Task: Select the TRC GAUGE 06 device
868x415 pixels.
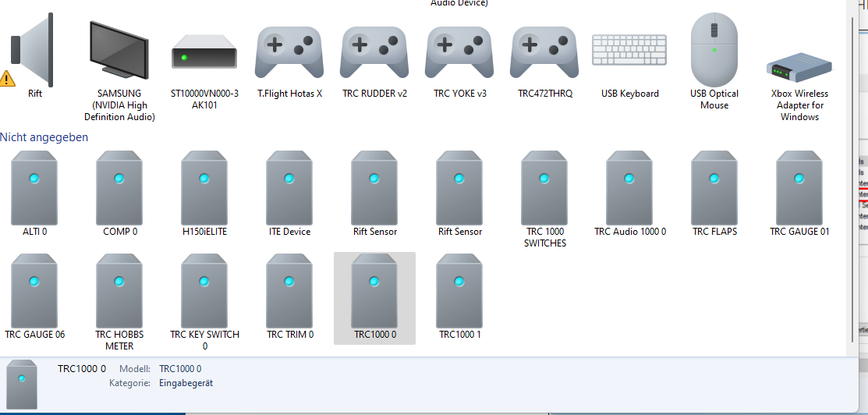Action: (34, 297)
